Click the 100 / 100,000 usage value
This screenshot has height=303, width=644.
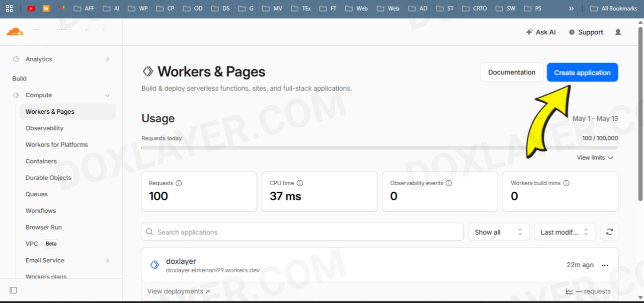tap(600, 138)
